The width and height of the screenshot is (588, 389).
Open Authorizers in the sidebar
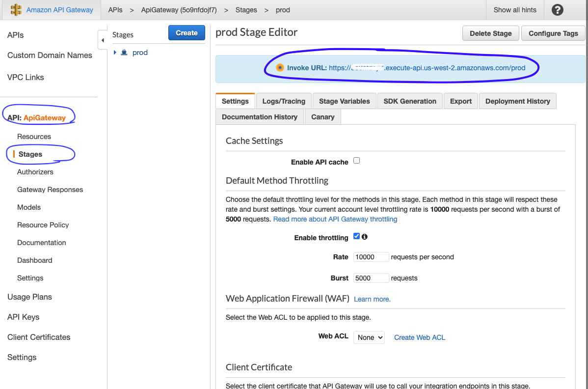(35, 172)
